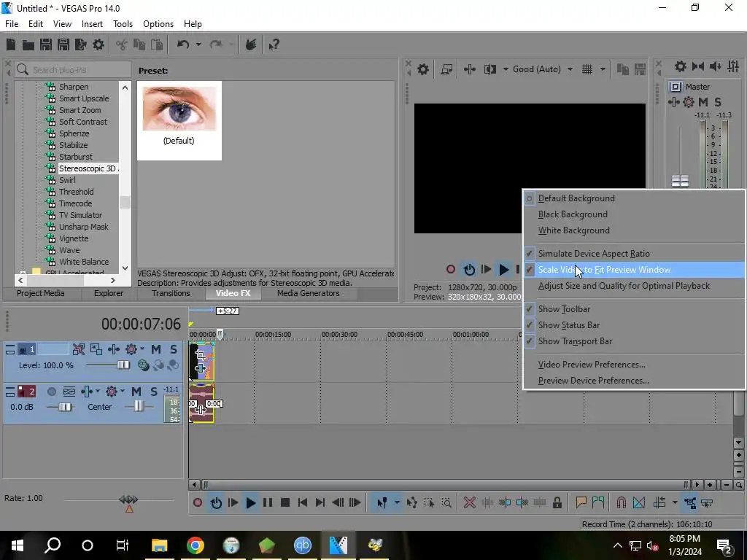Open the Insert menu
This screenshot has height=560, width=747.
pyautogui.click(x=92, y=24)
